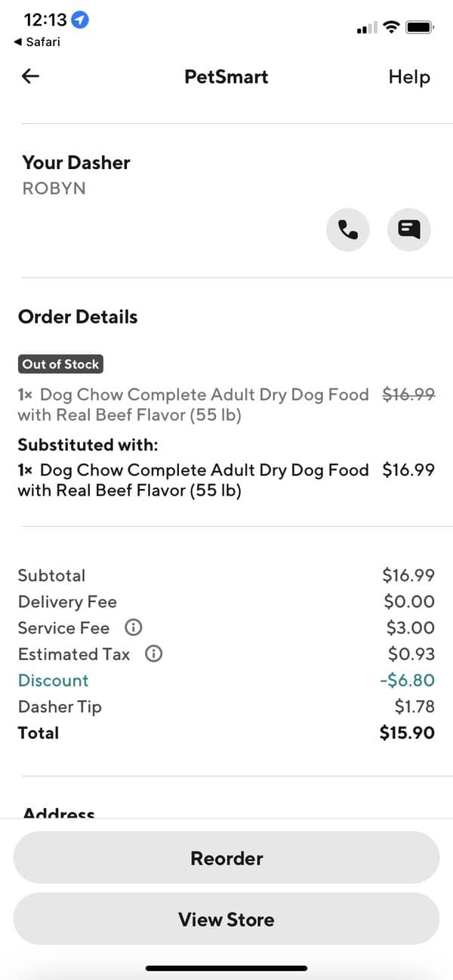The image size is (453, 980).
Task: Tap the Wi-Fi status icon
Action: [391, 28]
